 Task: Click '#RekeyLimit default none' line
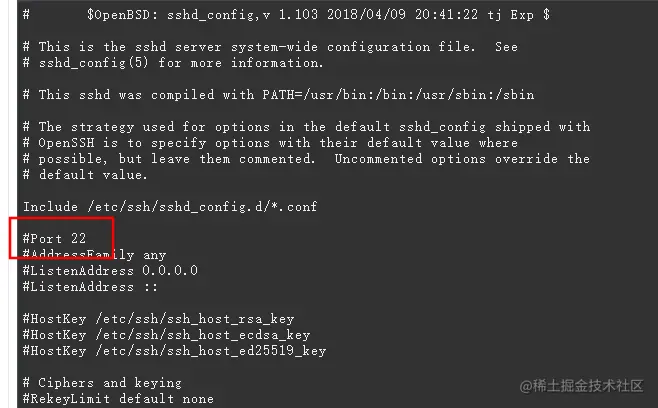(118, 399)
